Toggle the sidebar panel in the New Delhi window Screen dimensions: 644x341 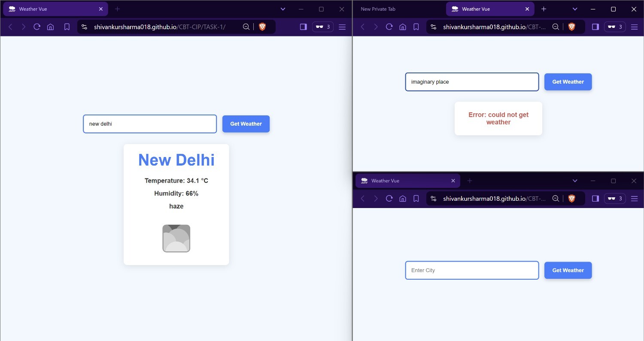(304, 27)
